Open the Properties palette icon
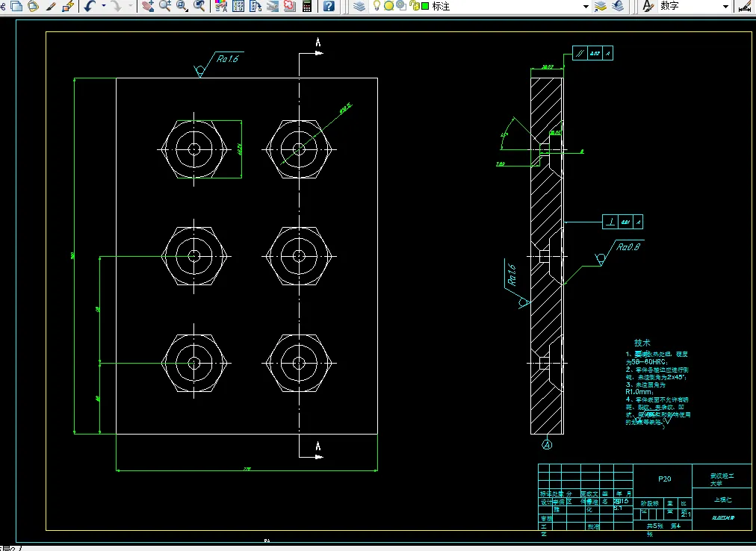Screen dimensions: 756x551 [221, 6]
